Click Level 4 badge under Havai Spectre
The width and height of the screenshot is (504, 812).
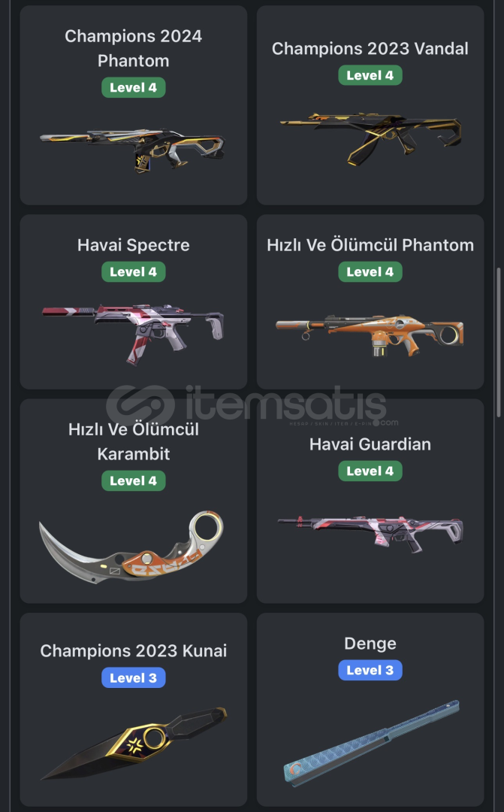(134, 272)
